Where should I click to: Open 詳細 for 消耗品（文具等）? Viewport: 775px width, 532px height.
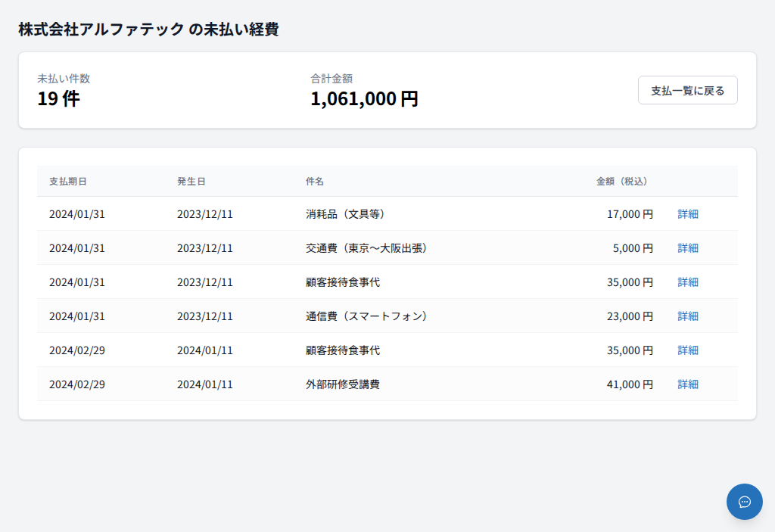click(x=687, y=214)
